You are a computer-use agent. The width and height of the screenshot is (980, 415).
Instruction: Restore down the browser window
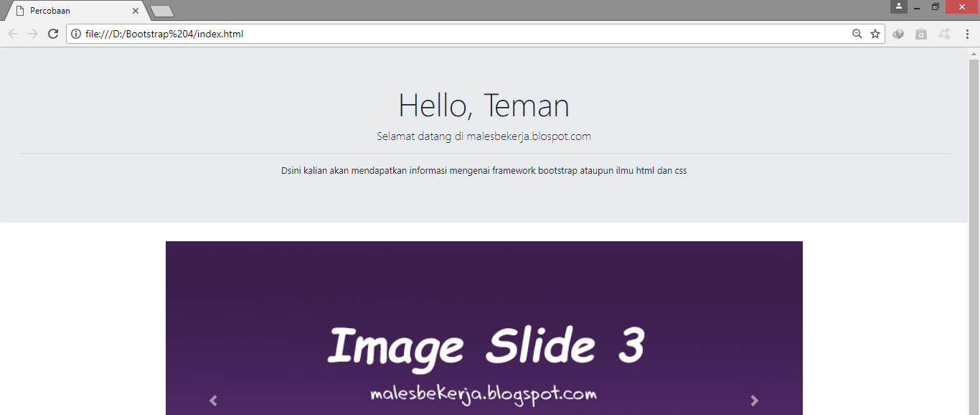[936, 6]
